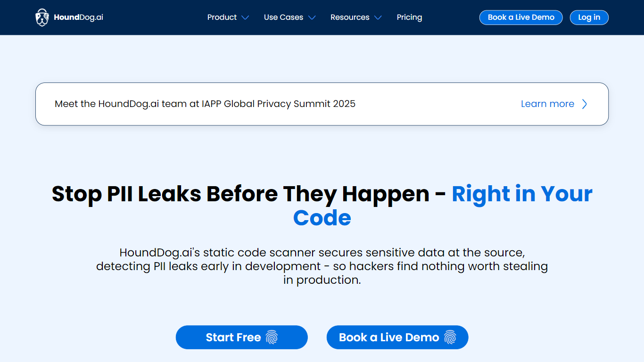
Task: Click the Start Free button
Action: click(x=242, y=337)
